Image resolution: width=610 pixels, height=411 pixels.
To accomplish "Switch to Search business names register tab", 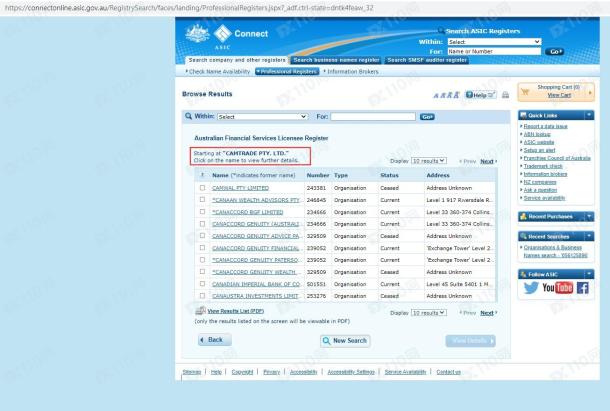I will [336, 60].
